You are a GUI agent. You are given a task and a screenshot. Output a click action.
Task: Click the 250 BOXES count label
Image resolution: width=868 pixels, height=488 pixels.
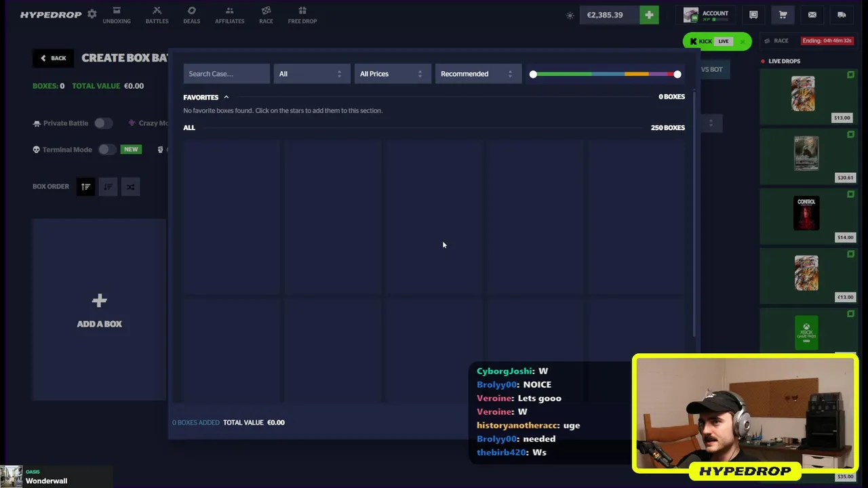(x=668, y=127)
